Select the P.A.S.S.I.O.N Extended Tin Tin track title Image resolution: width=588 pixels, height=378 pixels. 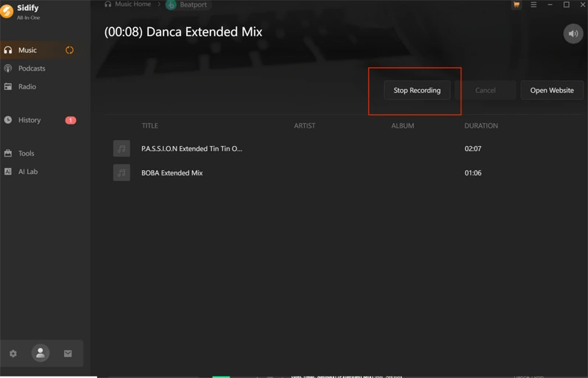tap(191, 149)
